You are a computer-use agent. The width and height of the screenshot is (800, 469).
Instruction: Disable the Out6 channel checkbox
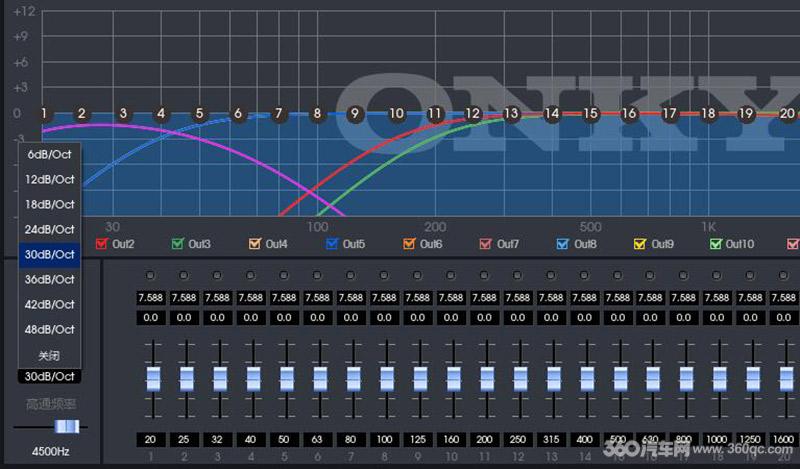click(409, 244)
